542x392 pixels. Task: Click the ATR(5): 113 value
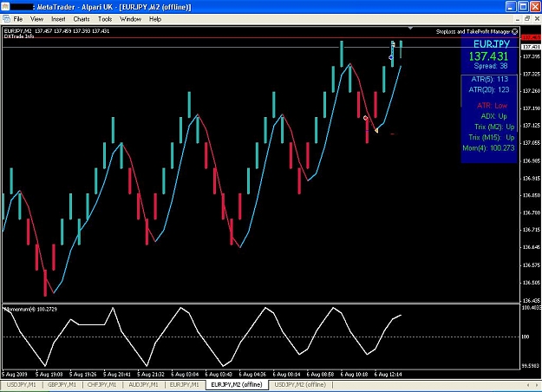pos(489,79)
